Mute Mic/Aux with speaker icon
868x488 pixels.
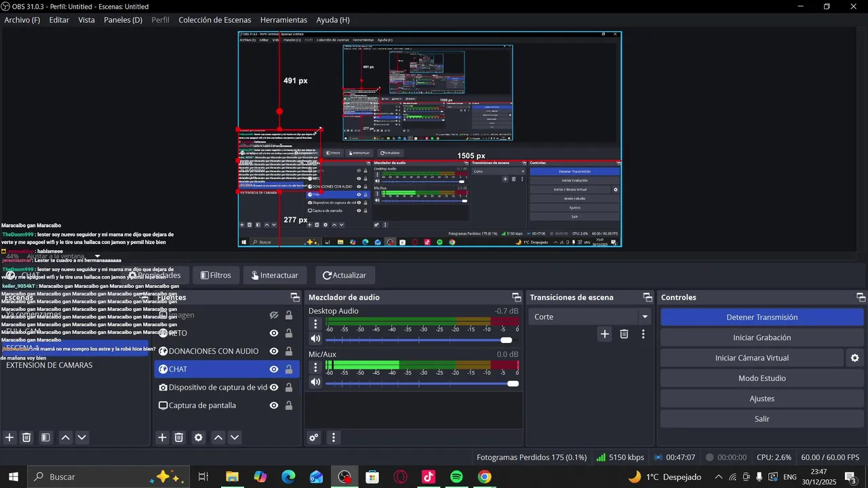[315, 382]
